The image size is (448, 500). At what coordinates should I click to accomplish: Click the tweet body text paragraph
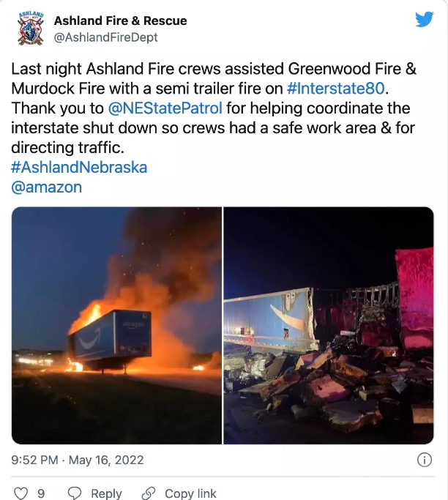[x=214, y=108]
